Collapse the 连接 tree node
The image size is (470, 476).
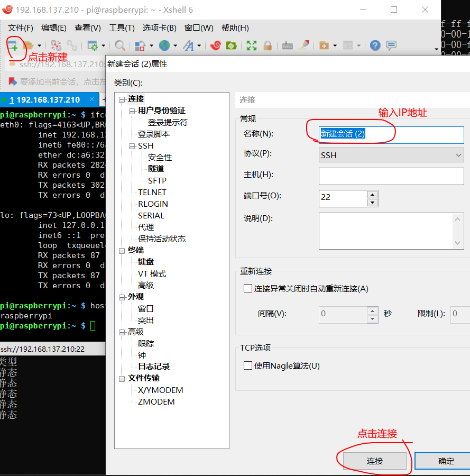122,99
